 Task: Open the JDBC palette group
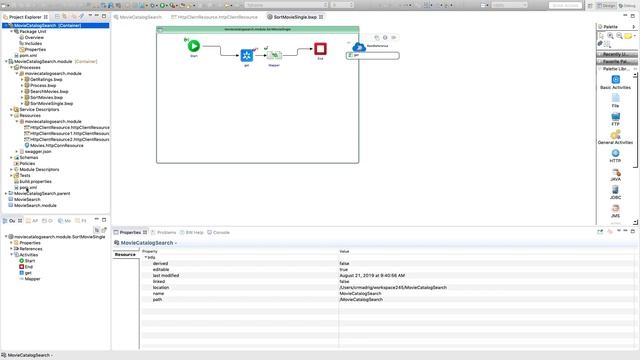tap(616, 192)
